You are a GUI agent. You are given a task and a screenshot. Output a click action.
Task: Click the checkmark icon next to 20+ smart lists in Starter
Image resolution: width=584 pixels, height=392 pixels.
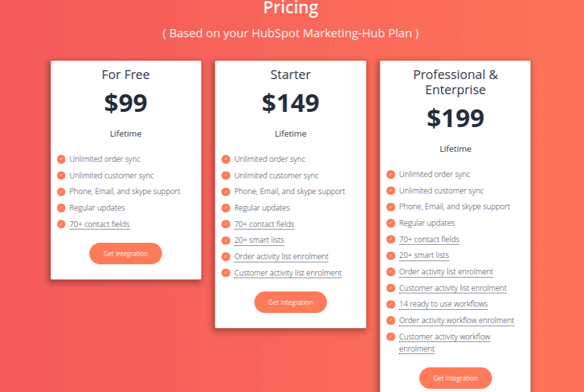pos(226,240)
